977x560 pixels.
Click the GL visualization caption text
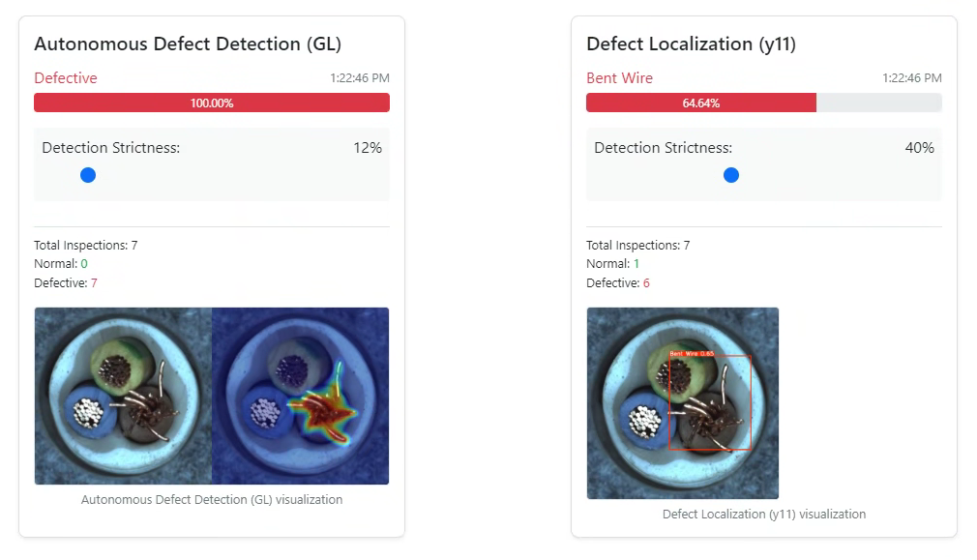click(212, 500)
